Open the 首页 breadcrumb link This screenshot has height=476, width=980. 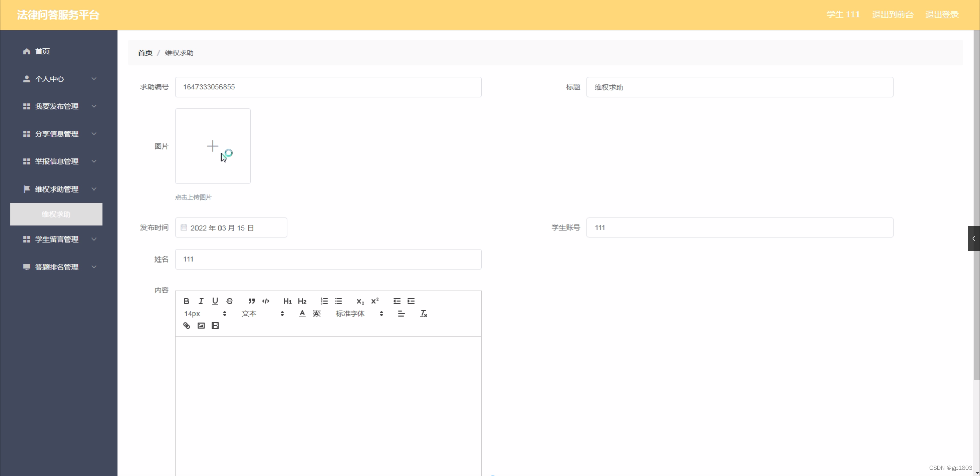(x=144, y=53)
